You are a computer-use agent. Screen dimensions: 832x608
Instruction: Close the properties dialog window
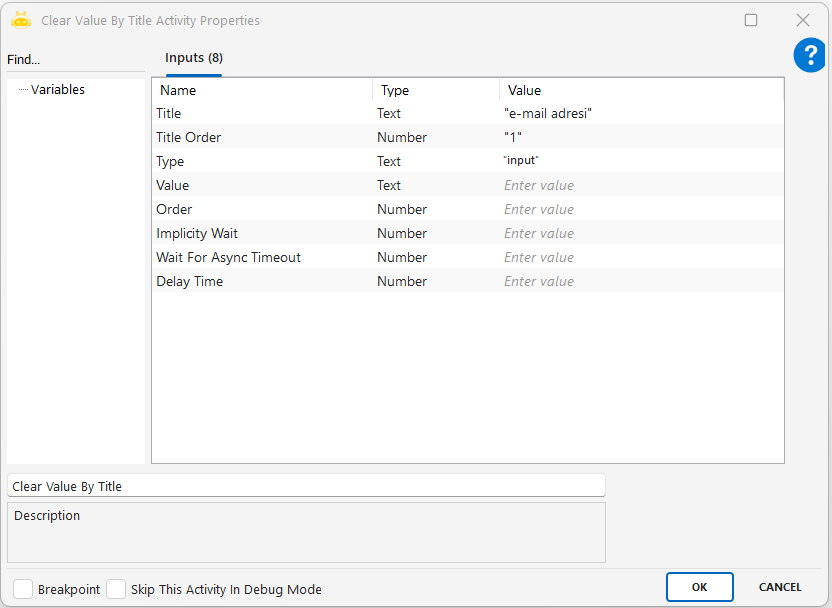[x=802, y=20]
